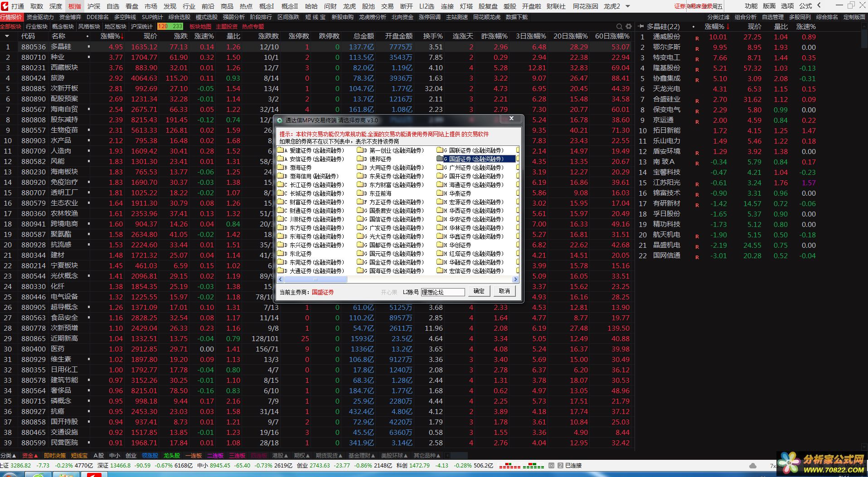Switch to 资金驱动力 tab
The height and width of the screenshot is (477, 868).
tap(40, 17)
